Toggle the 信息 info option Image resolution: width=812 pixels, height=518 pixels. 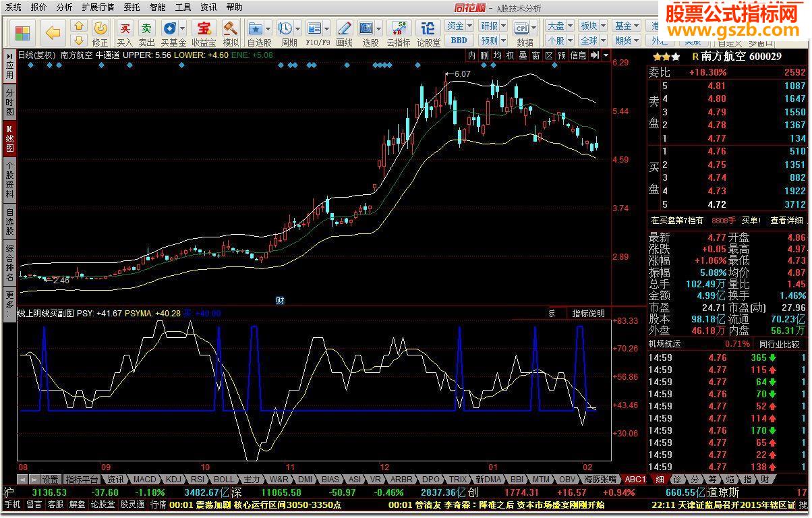pyautogui.click(x=578, y=55)
